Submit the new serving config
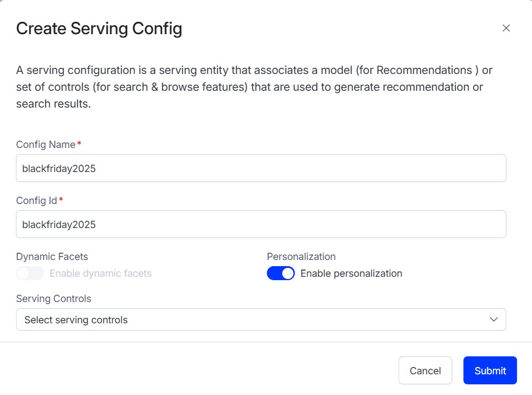This screenshot has width=532, height=395. (490, 370)
